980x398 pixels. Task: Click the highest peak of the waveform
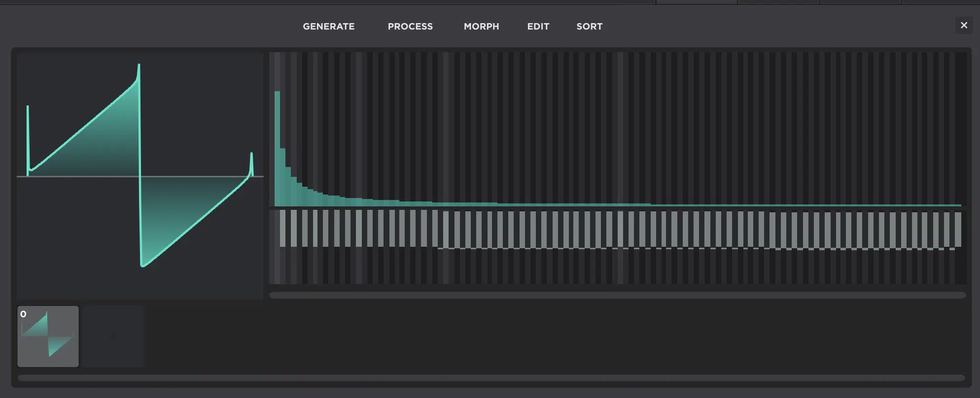pos(139,66)
